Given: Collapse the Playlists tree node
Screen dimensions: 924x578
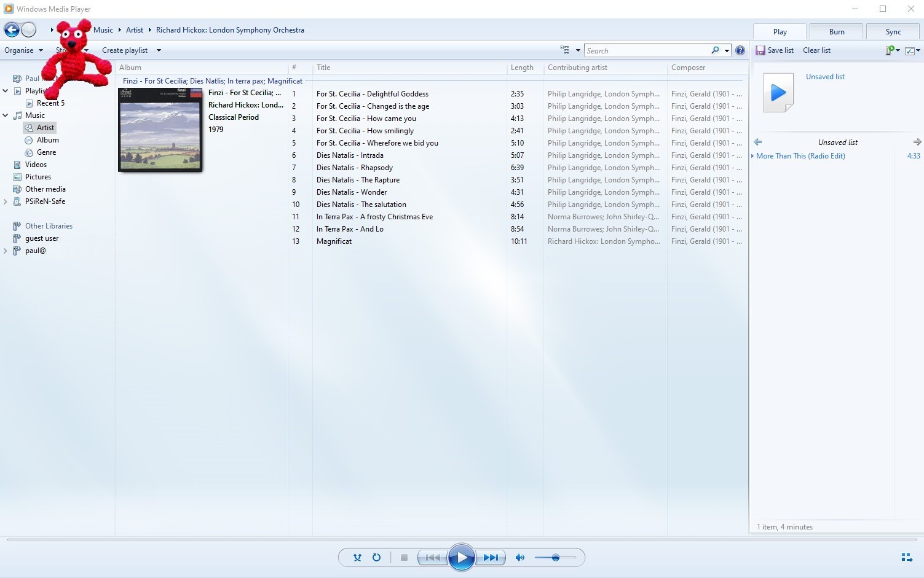Looking at the screenshot, I should click(x=6, y=91).
